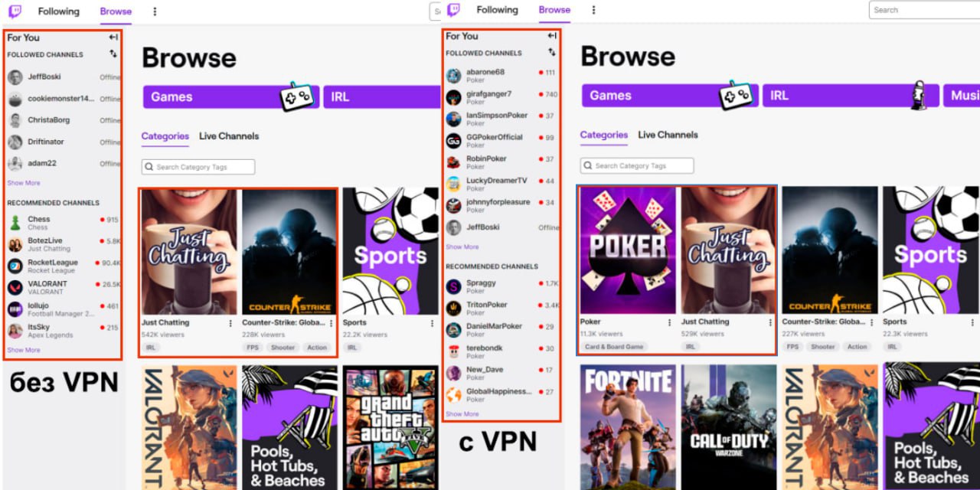Click the RocketLeague channel avatar

pos(15,266)
